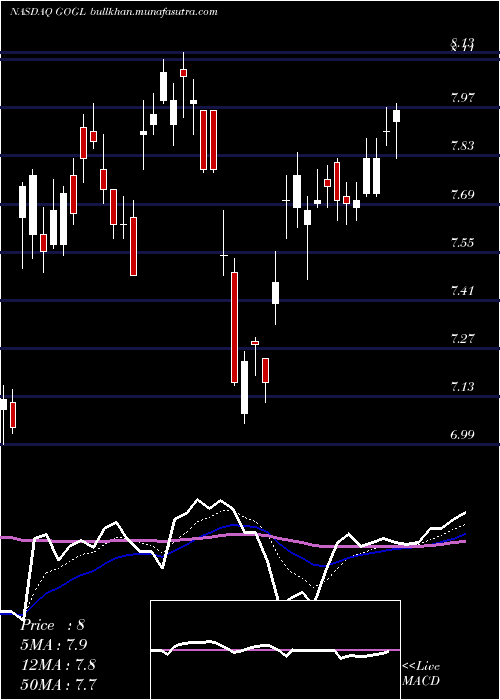Click the last white candlestick near 7.97
500x700 pixels.
[x=396, y=116]
